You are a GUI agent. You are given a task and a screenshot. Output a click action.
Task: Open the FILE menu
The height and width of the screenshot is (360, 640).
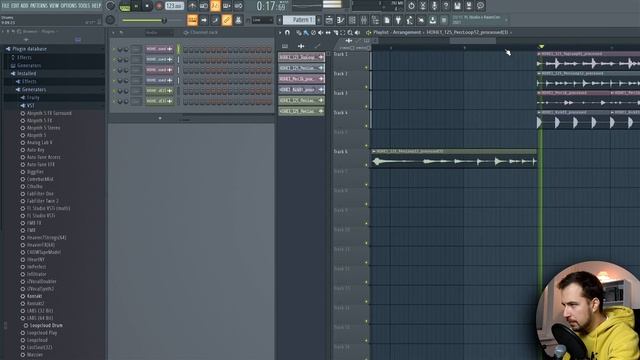pos(5,6)
